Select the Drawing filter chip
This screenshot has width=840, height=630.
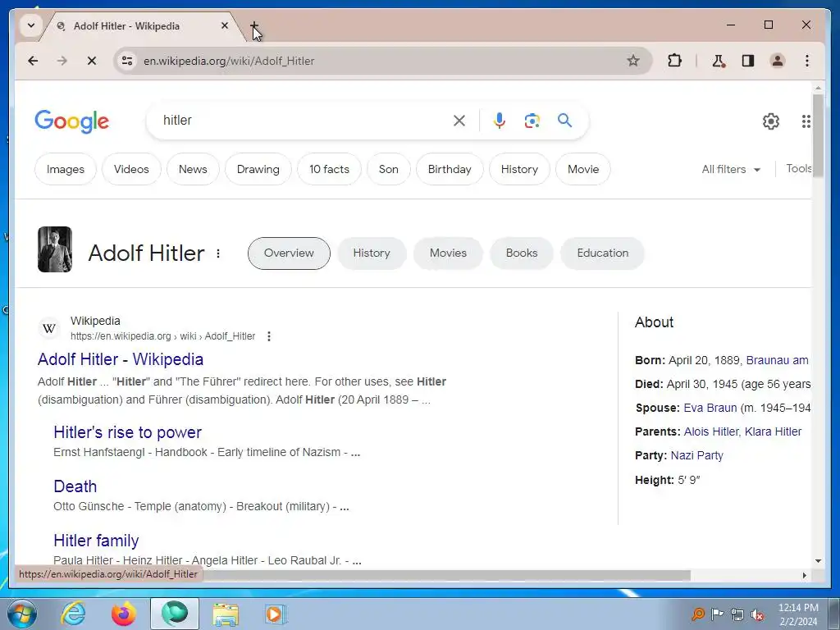pos(258,169)
